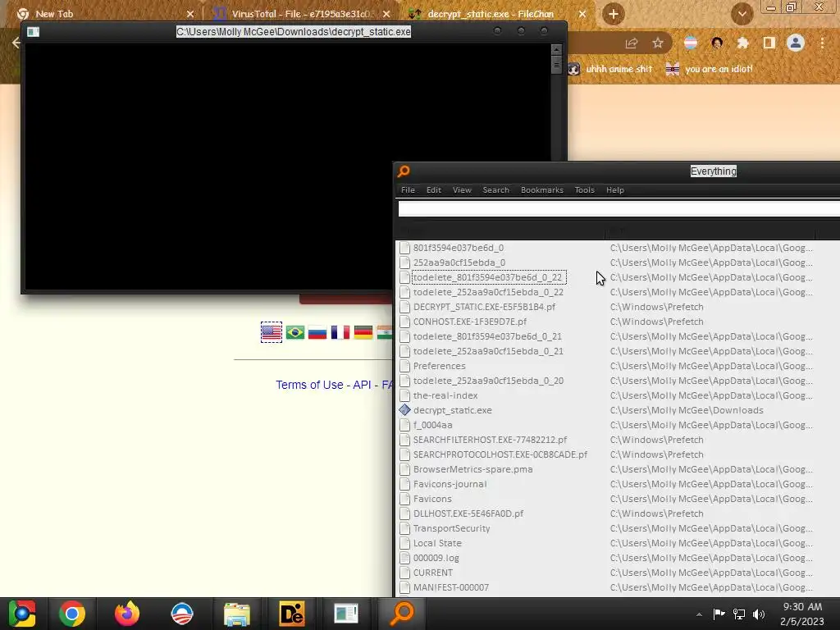Click scroll up arrow in console window
This screenshot has height=630, width=840.
(556, 49)
